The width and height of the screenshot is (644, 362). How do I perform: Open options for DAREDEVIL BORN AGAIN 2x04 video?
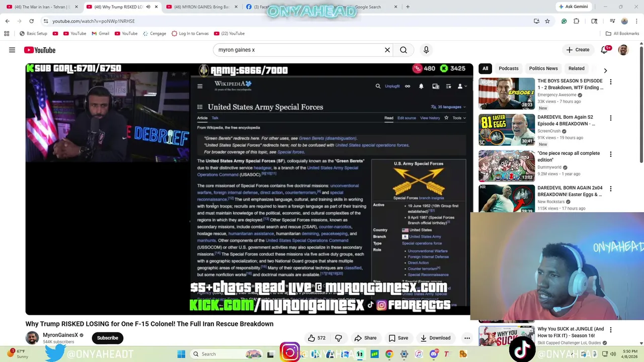pos(610,189)
